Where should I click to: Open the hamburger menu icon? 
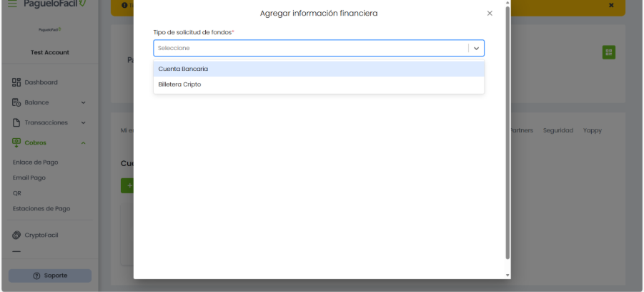click(x=12, y=4)
